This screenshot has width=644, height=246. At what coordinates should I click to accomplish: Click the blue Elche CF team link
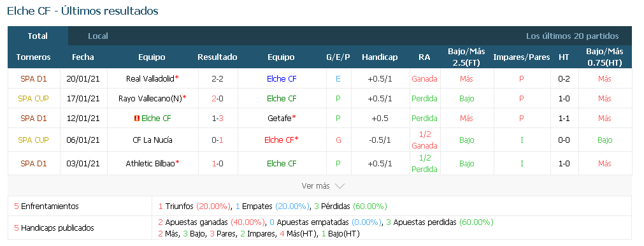[x=282, y=78]
